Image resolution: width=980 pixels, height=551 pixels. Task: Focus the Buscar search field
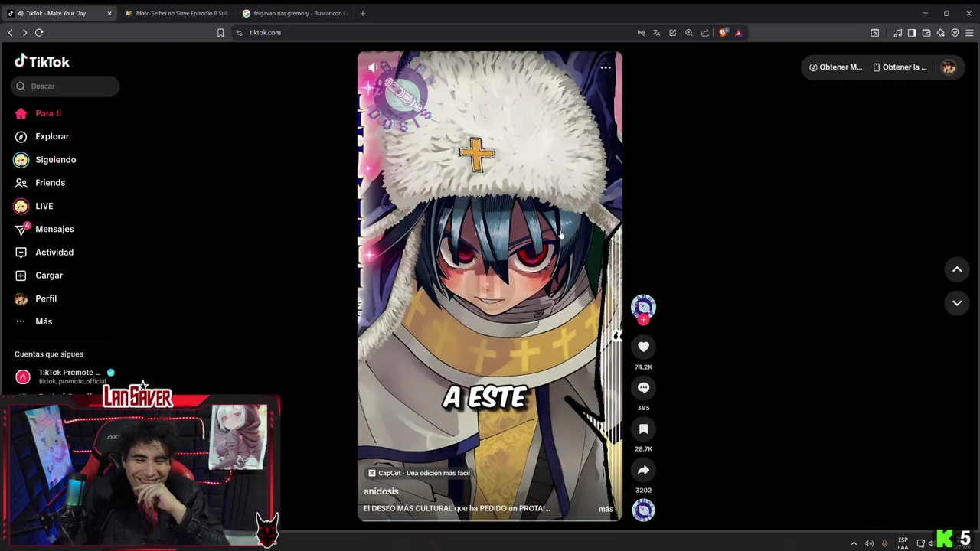[65, 86]
